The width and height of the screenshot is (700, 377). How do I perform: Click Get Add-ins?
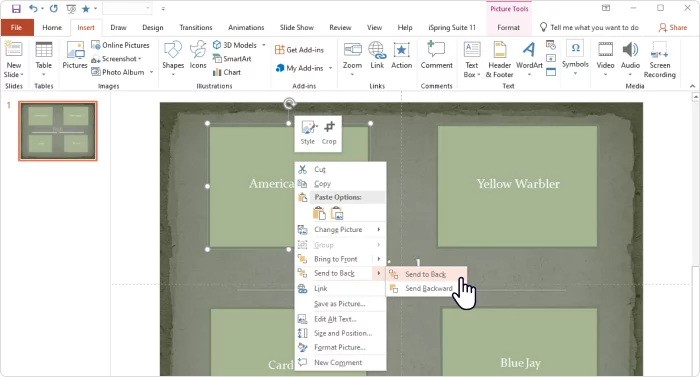coord(299,50)
